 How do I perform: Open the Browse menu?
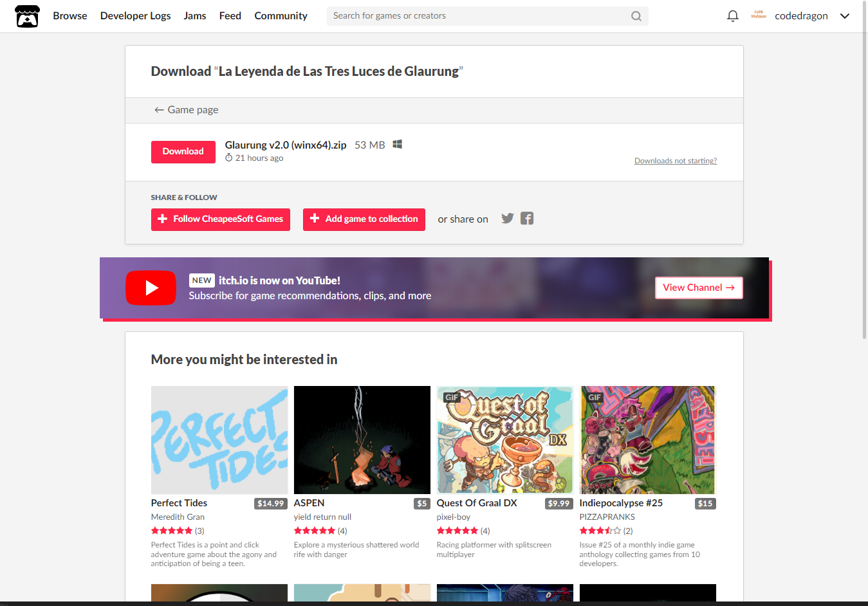(70, 16)
